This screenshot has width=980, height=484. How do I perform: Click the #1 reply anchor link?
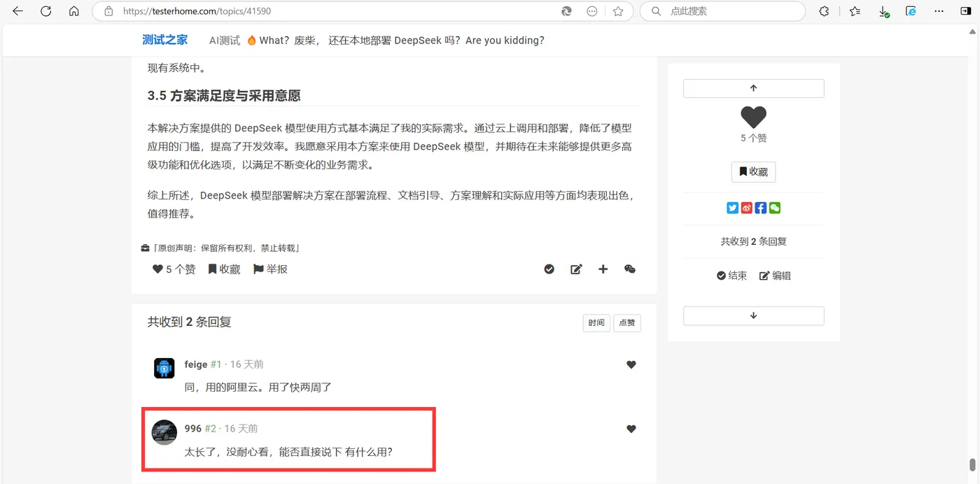[216, 364]
